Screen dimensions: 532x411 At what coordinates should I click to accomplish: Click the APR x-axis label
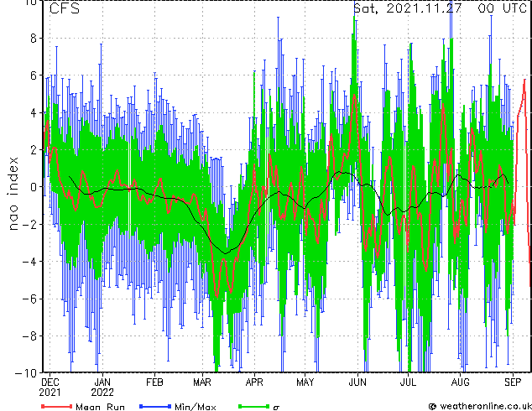[254, 382]
